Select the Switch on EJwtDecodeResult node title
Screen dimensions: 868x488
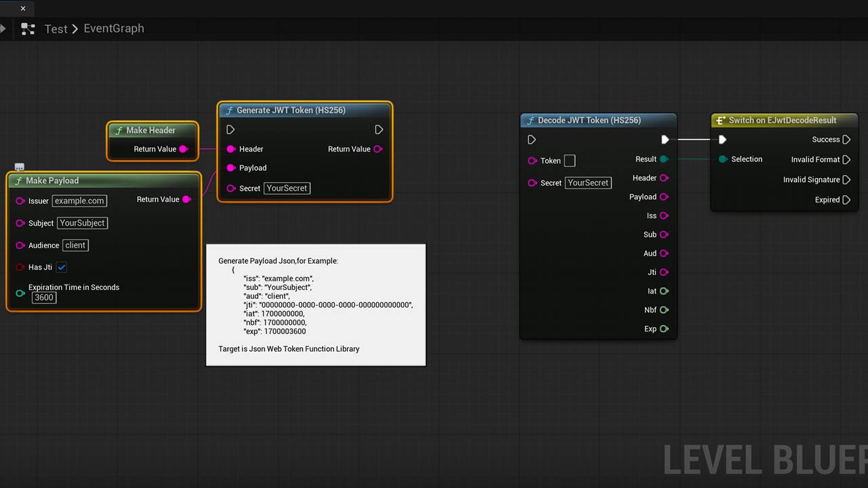point(783,120)
